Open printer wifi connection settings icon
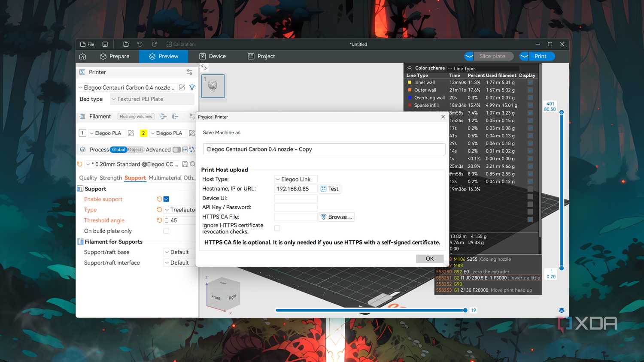The width and height of the screenshot is (644, 362). 192,87
